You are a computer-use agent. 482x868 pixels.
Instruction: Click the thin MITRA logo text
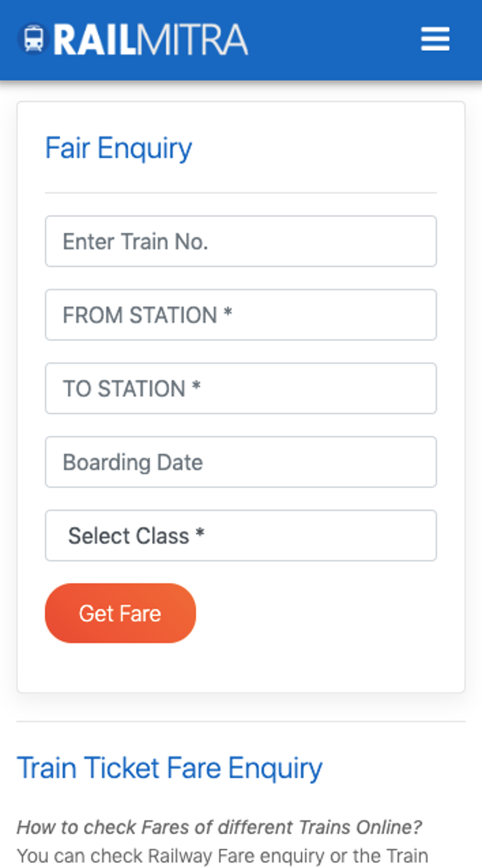point(192,40)
